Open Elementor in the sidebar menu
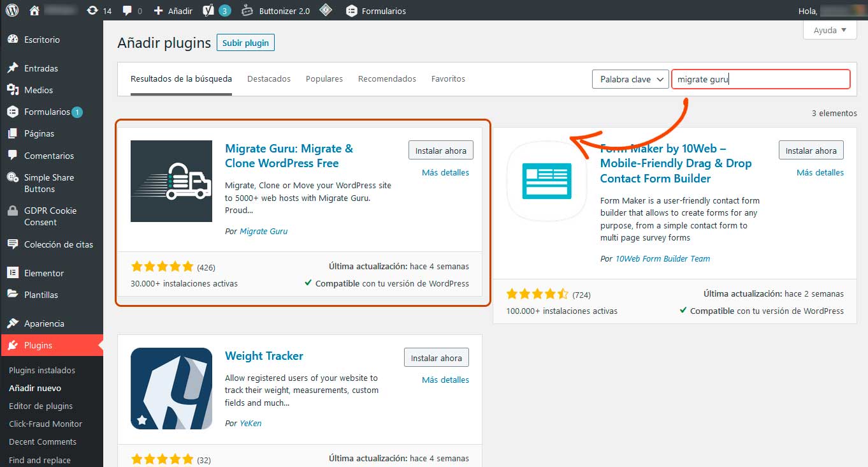The width and height of the screenshot is (868, 467). point(43,273)
